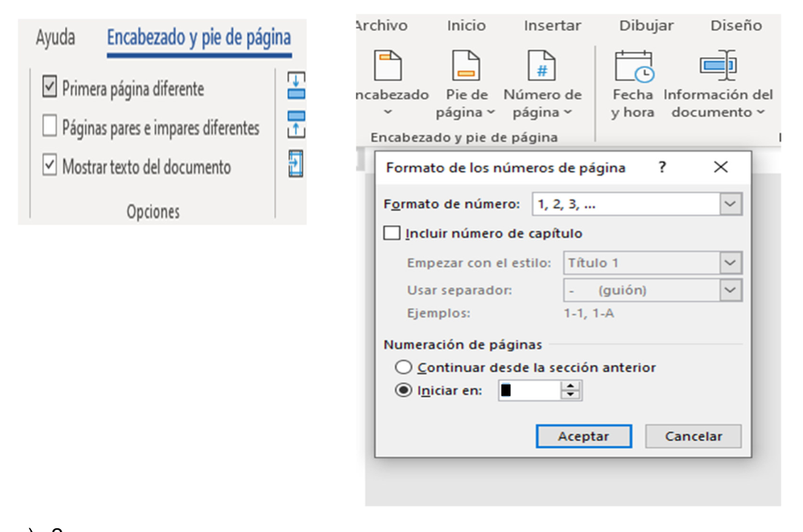Expand the Formato de número dropdown
This screenshot has width=803, height=532.
coord(730,205)
